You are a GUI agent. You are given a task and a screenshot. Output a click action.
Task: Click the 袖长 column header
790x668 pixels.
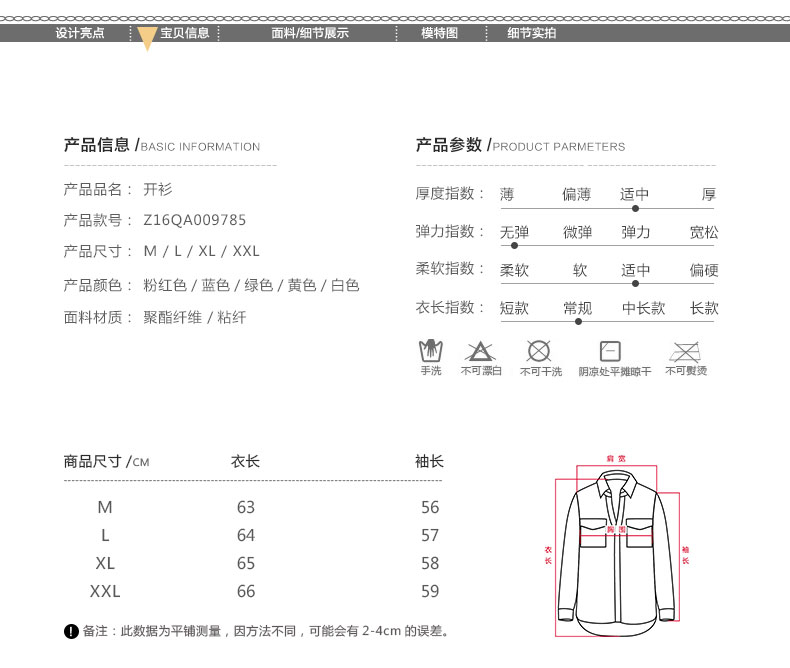(429, 461)
